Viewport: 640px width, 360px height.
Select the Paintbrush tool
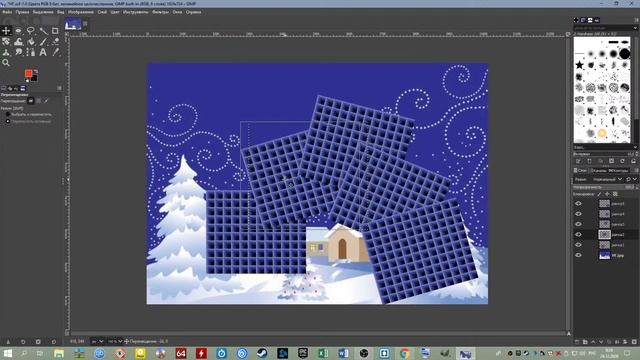(x=43, y=41)
